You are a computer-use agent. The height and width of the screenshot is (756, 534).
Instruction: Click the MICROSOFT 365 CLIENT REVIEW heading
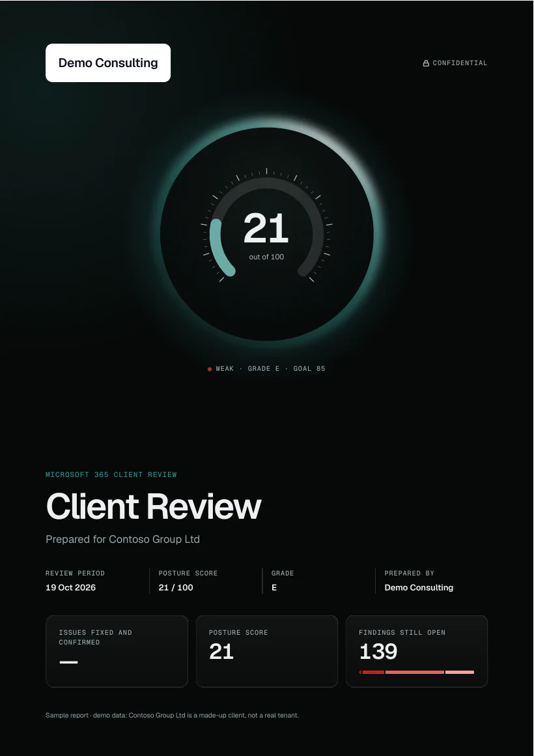(111, 475)
